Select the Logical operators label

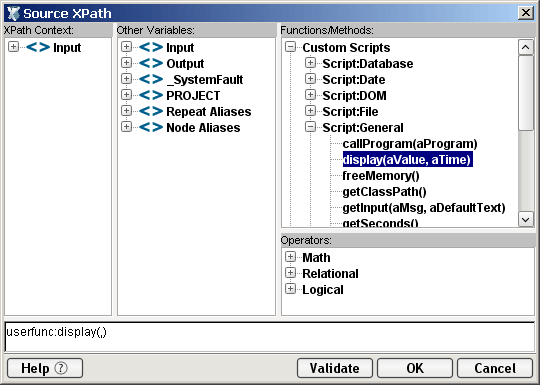[323, 290]
